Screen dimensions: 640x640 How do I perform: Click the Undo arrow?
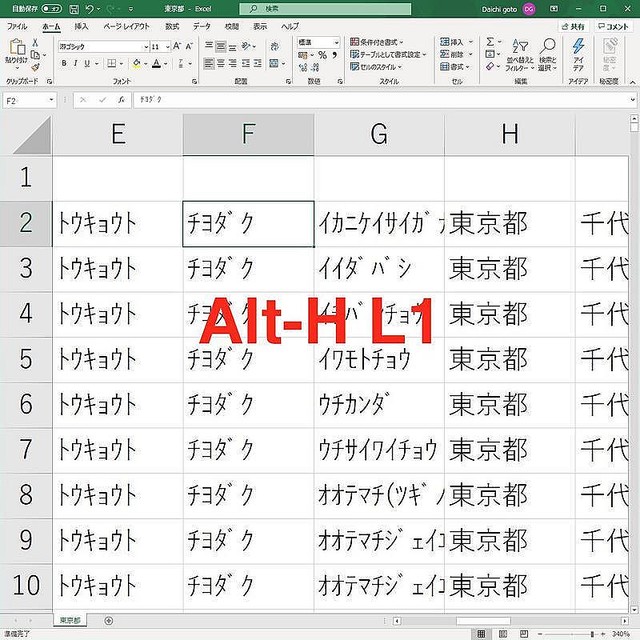point(89,9)
